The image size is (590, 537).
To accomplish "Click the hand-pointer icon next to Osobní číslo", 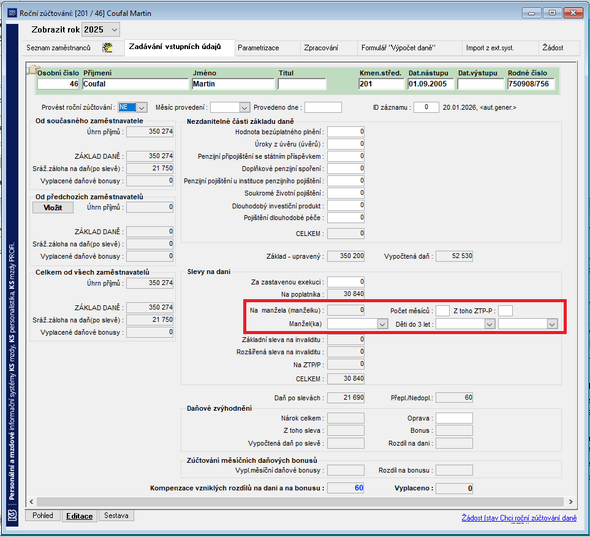I will [33, 70].
